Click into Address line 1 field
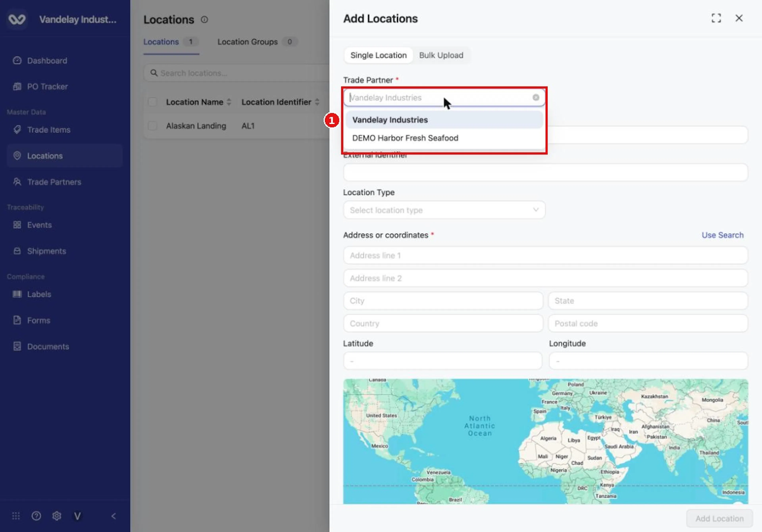 545,255
